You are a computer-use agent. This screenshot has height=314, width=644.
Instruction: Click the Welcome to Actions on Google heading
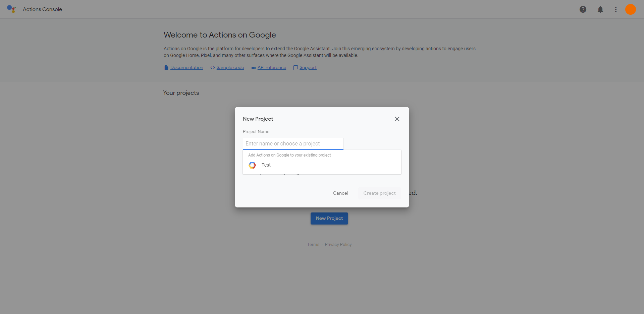click(x=220, y=35)
